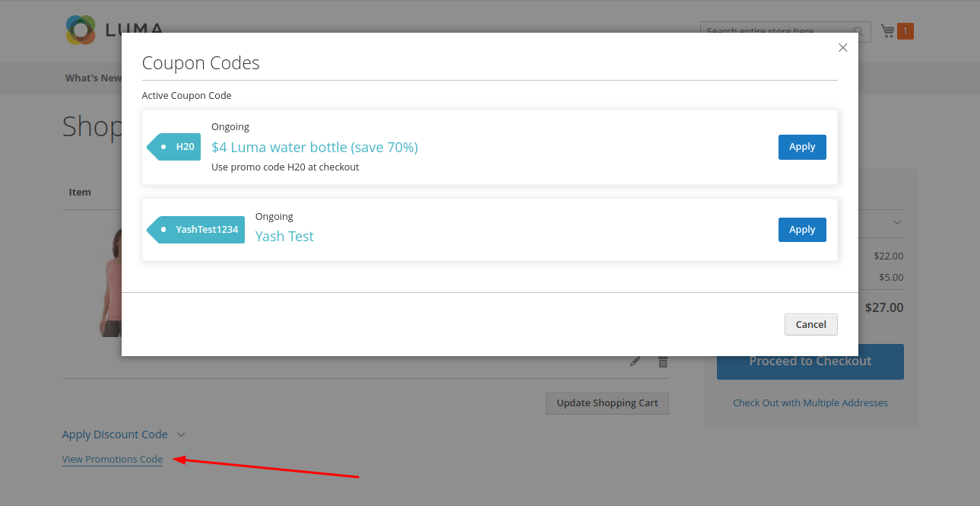Open the What's New menu item
This screenshot has height=506, width=980.
click(93, 78)
